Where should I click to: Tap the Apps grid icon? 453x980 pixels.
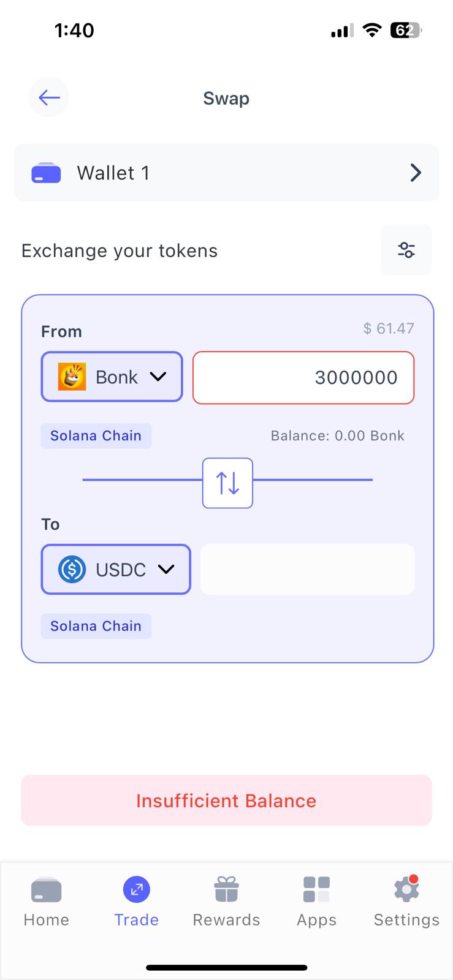pyautogui.click(x=316, y=889)
